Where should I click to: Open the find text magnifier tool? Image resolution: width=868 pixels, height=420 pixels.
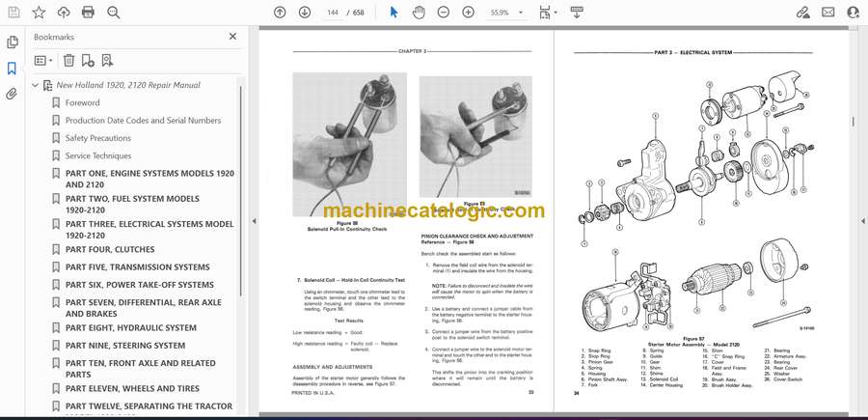114,13
